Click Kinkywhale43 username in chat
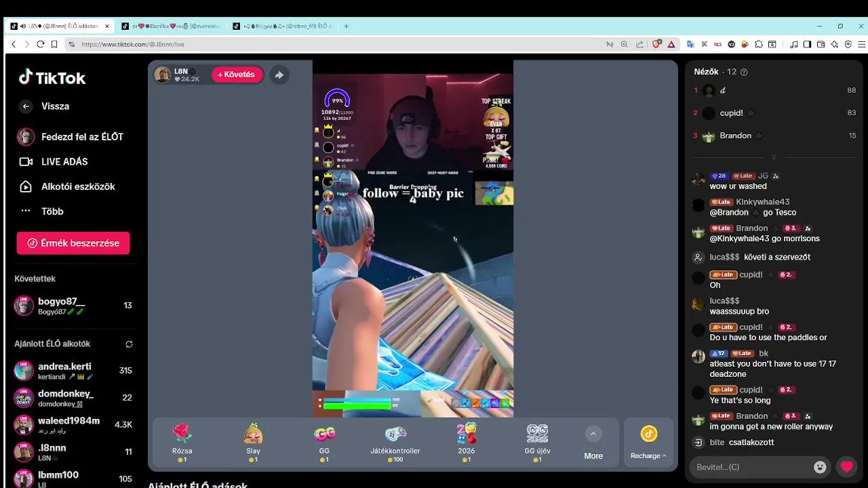 coord(763,202)
